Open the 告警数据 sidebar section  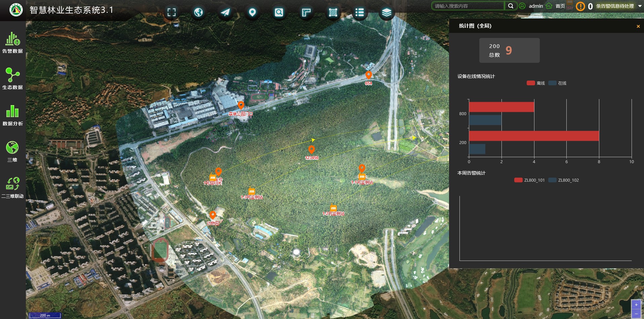pyautogui.click(x=12, y=43)
